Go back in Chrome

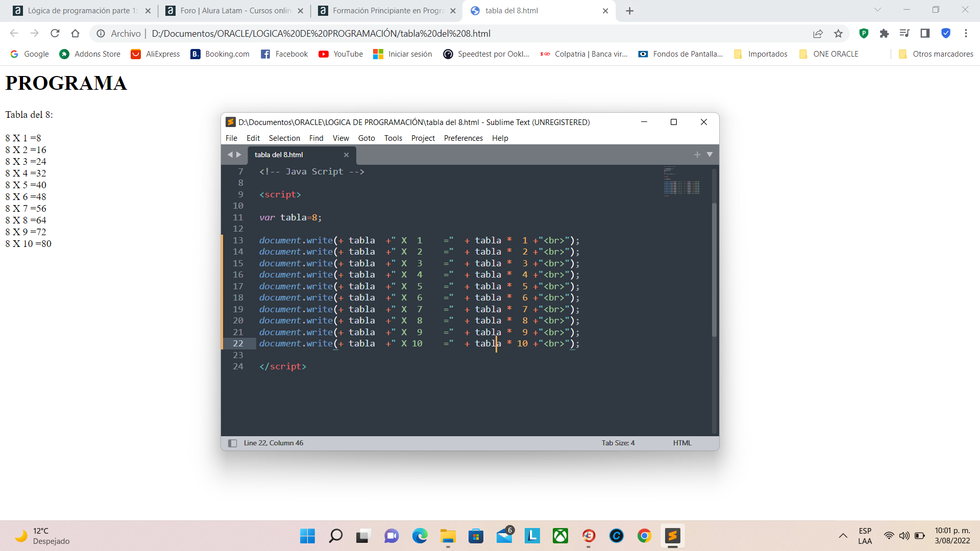coord(14,33)
